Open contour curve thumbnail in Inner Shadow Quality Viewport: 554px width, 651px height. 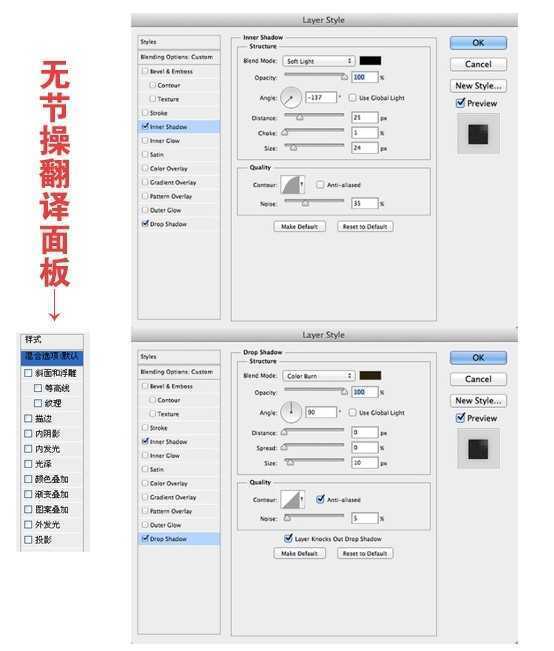point(290,184)
